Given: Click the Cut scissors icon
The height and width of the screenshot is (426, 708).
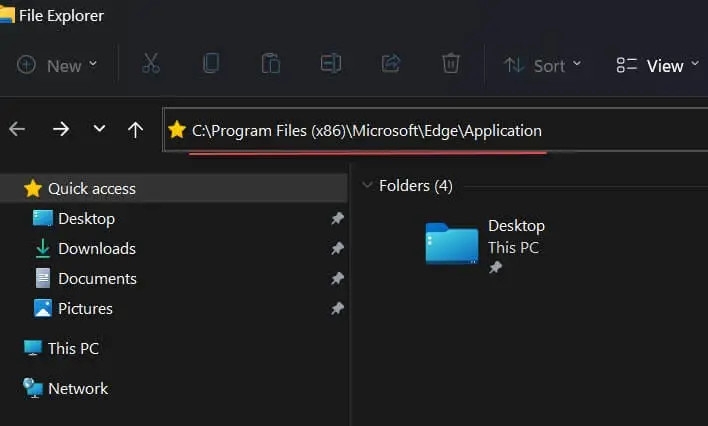Looking at the screenshot, I should [151, 63].
